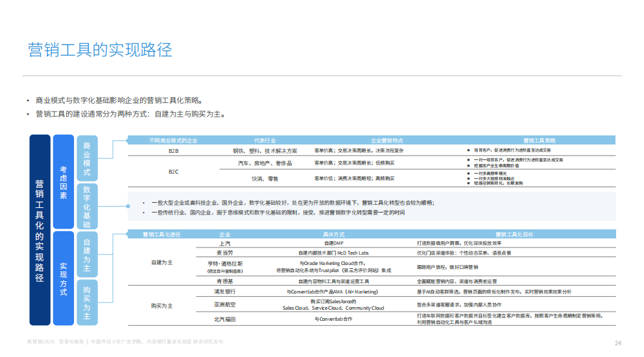Image resolution: width=644 pixels, height=357 pixels.
Task: Select the light blue 商业模式 box
Action: tap(87, 159)
